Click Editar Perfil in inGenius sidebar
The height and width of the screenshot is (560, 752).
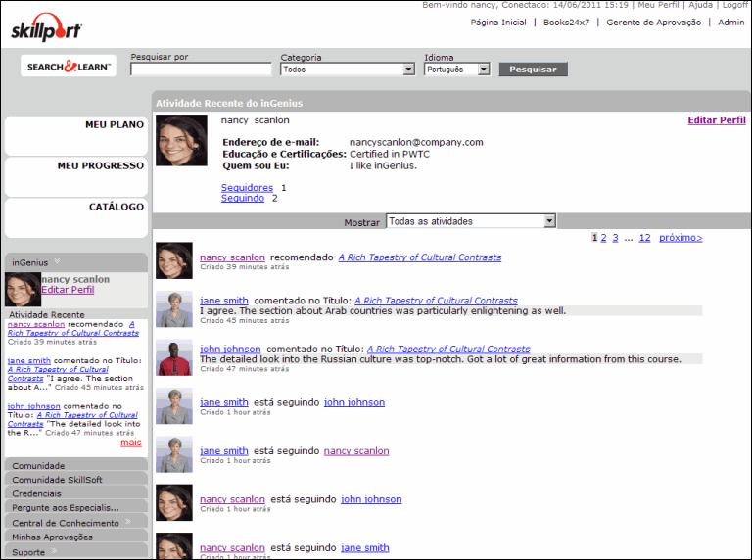68,290
